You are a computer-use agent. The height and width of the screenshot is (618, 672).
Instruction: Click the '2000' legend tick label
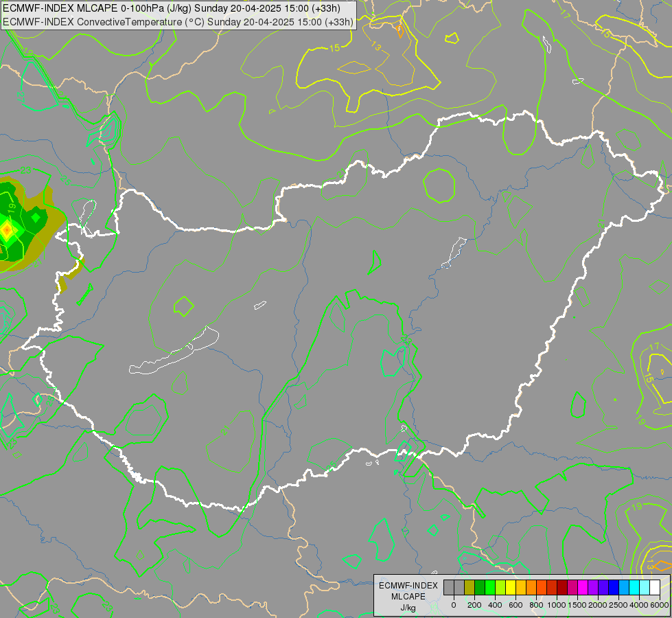pos(599,605)
